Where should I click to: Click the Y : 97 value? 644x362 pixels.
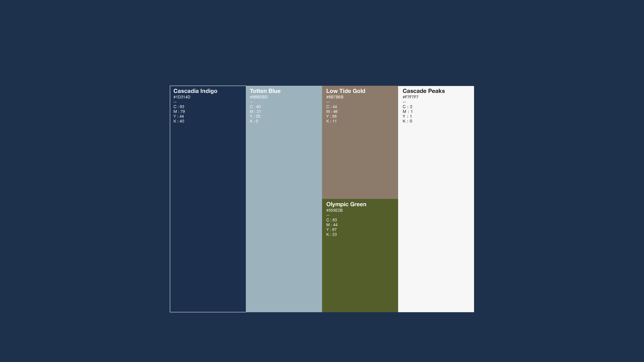click(x=331, y=230)
